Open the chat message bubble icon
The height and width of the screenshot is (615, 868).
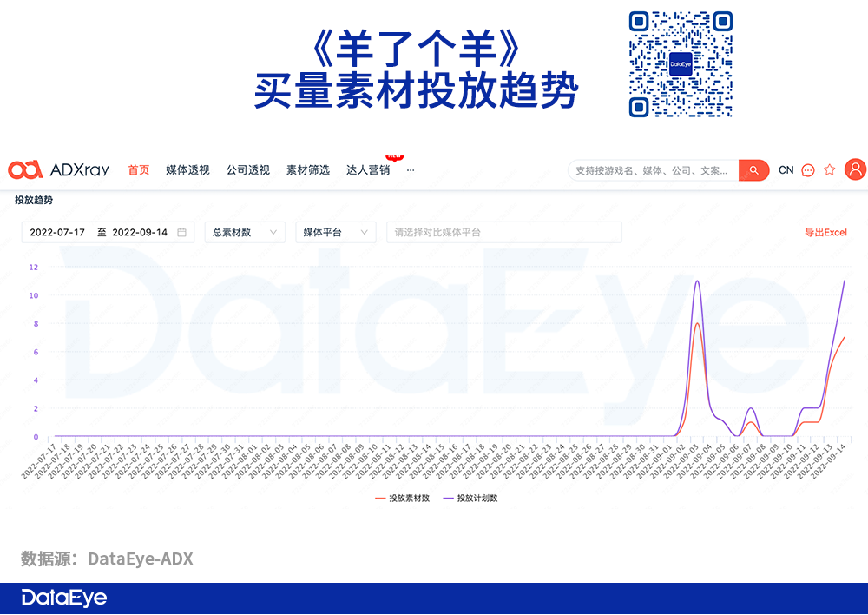(x=807, y=170)
